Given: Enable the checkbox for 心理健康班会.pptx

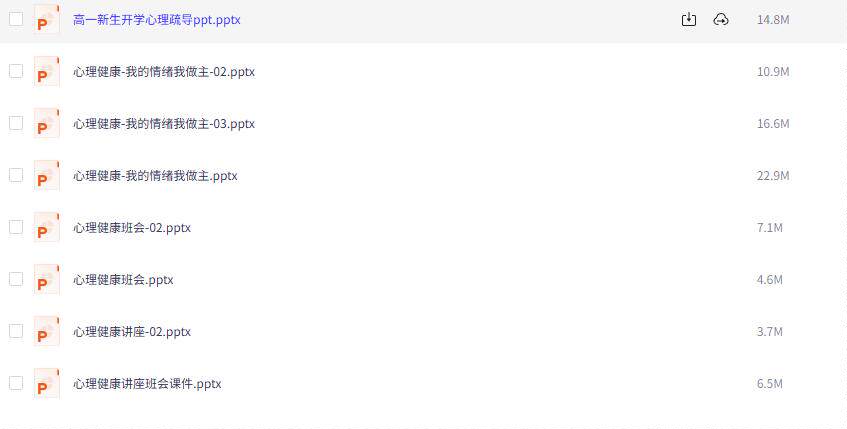Looking at the screenshot, I should click(x=16, y=279).
